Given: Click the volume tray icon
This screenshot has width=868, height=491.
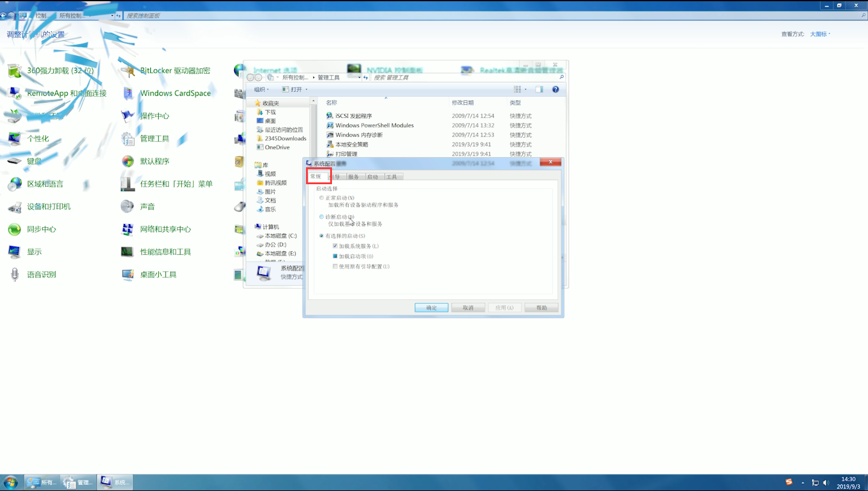Looking at the screenshot, I should [x=826, y=483].
